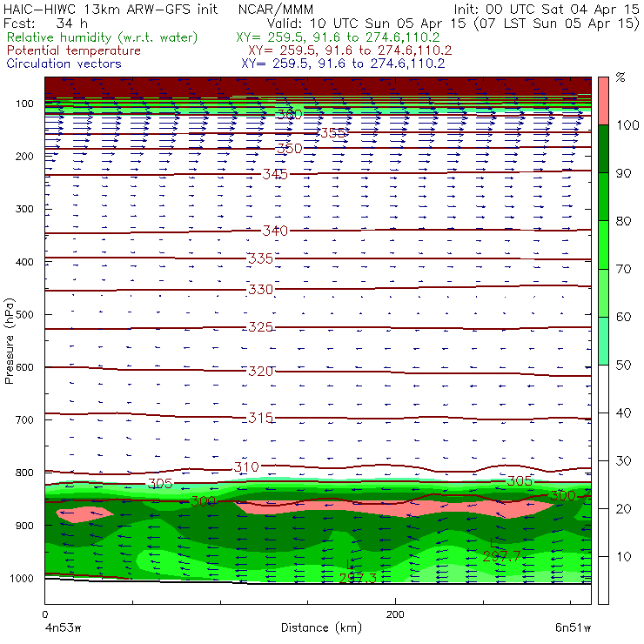Click the 335 contour label
The height and width of the screenshot is (644, 644).
pos(260,258)
